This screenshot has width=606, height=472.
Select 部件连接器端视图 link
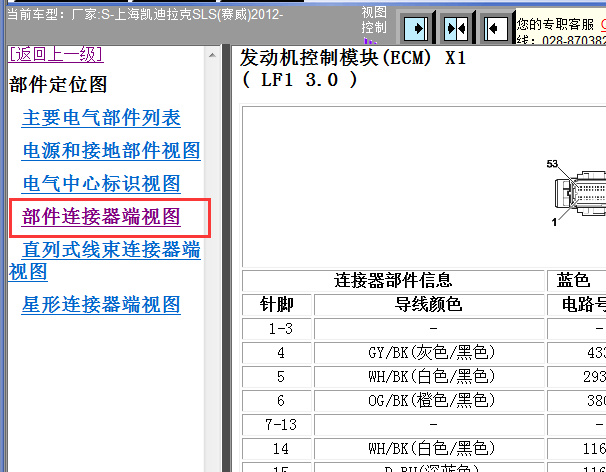101,216
